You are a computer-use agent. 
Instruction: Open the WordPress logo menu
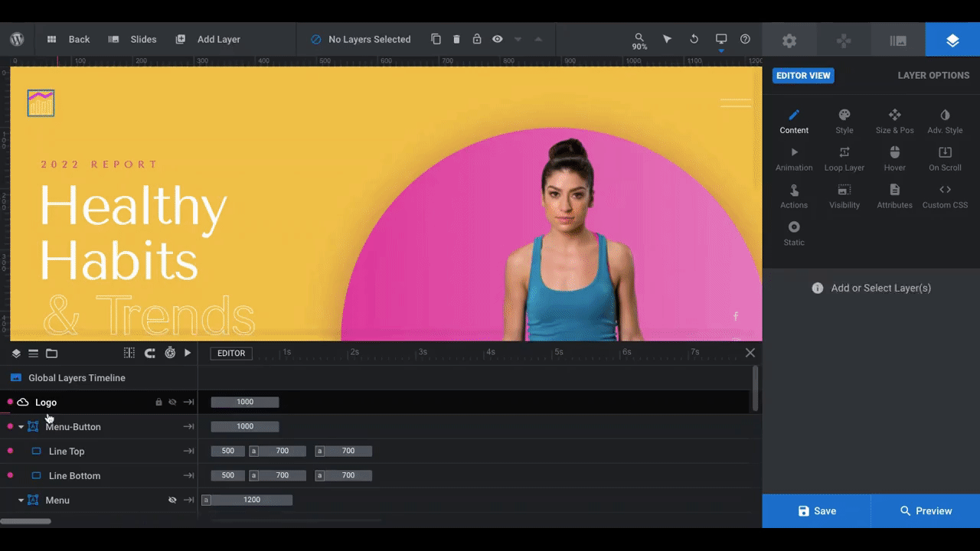coord(17,39)
